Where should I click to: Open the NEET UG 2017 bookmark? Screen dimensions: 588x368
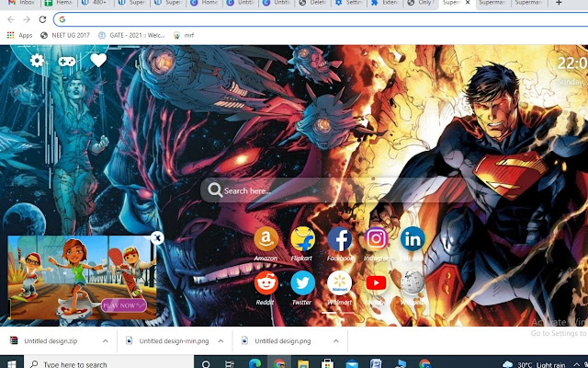65,35
